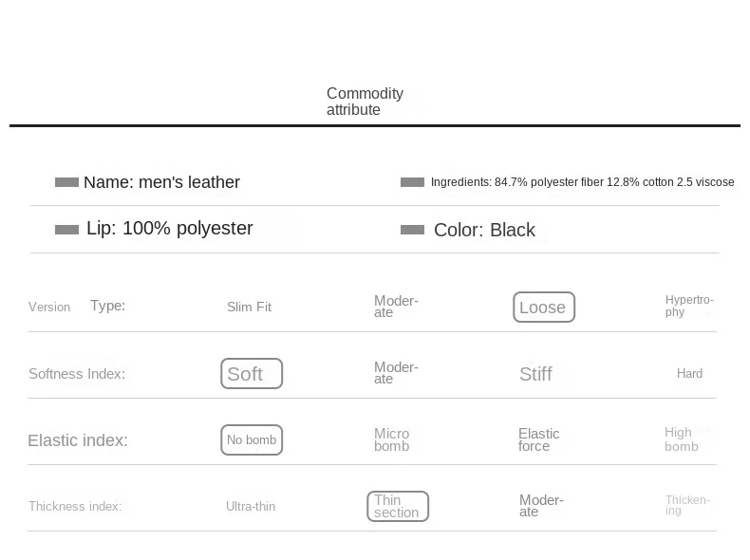
Task: Click the gray marker beside Lip
Action: click(66, 230)
